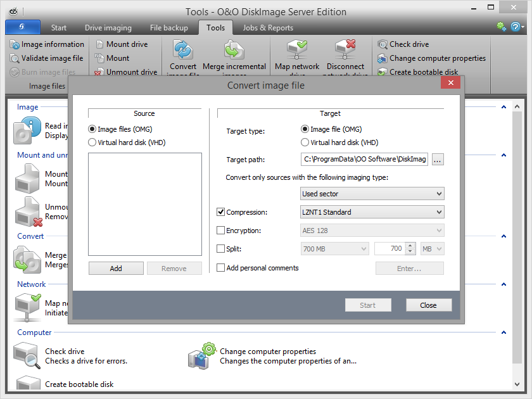Uncheck the Compression checkbox

[x=220, y=212]
